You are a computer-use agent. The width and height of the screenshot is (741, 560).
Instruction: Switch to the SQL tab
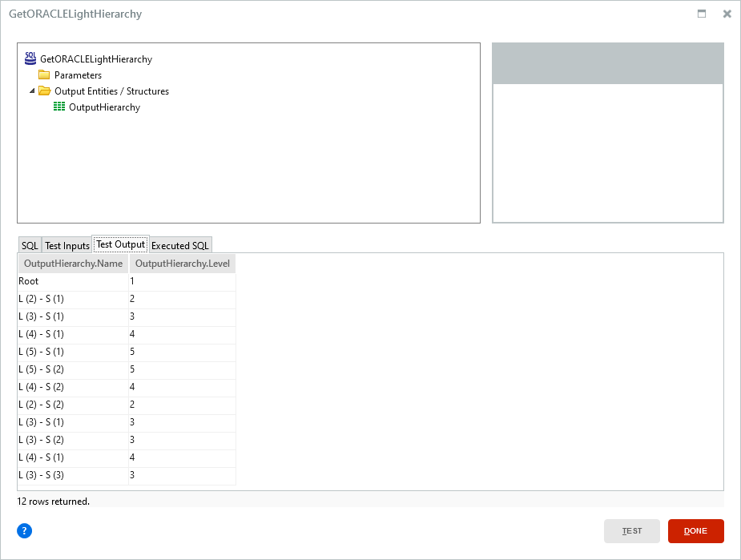pos(30,244)
